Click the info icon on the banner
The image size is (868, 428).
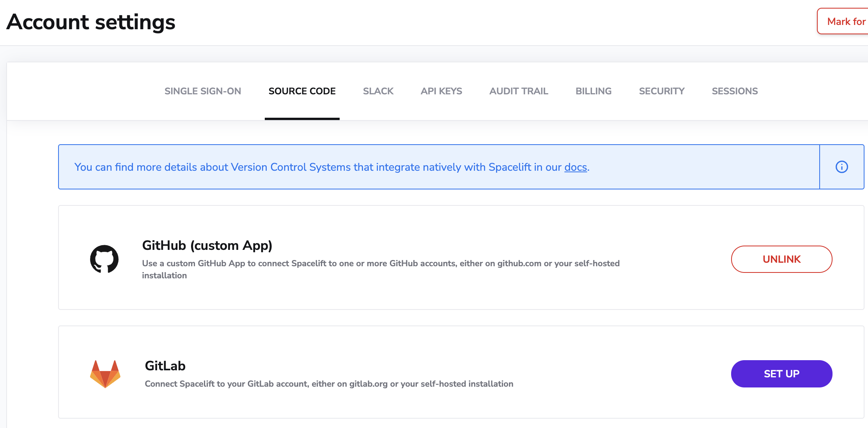[x=842, y=167]
